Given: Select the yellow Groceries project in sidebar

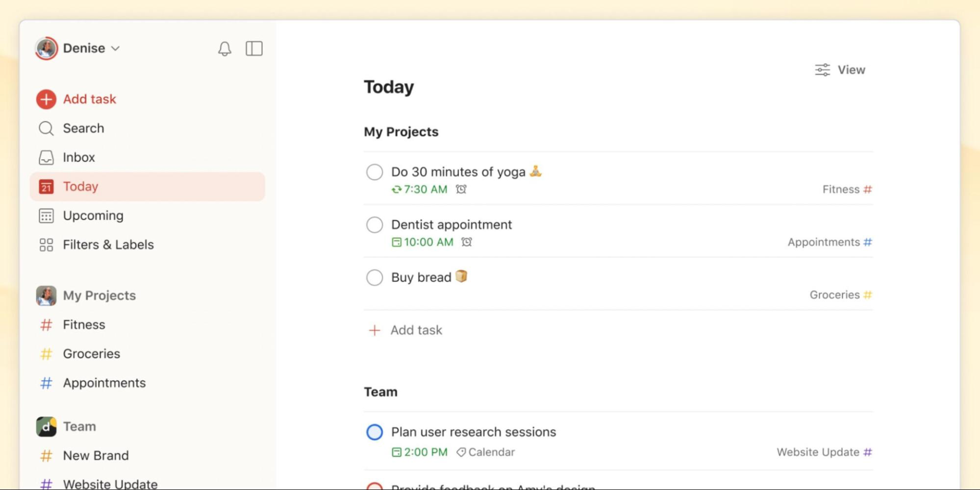Looking at the screenshot, I should coord(91,354).
